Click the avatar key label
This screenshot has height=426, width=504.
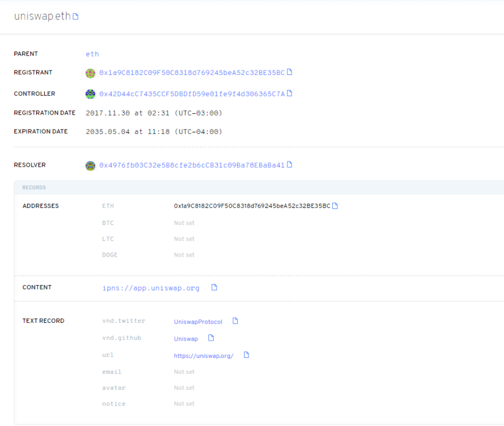click(114, 388)
